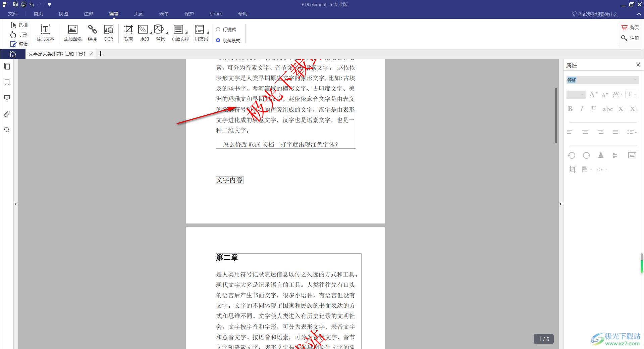Open the line spacing dropdown

[x=632, y=132]
